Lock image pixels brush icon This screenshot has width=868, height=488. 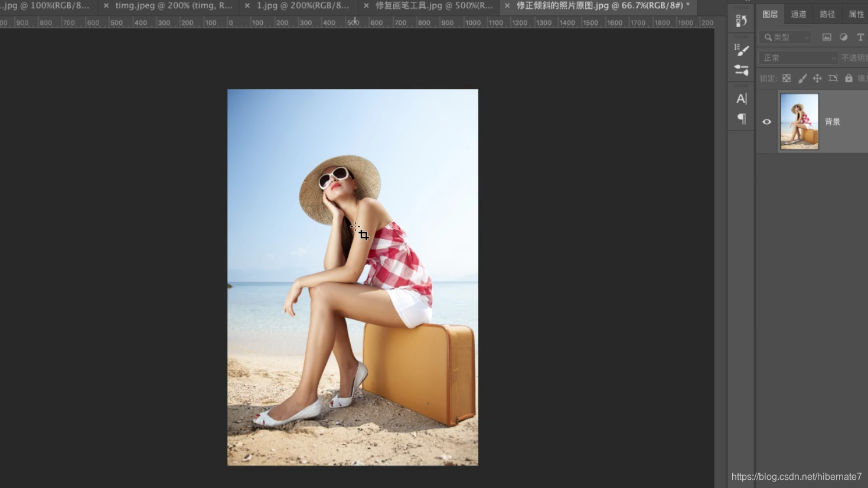pyautogui.click(x=802, y=78)
